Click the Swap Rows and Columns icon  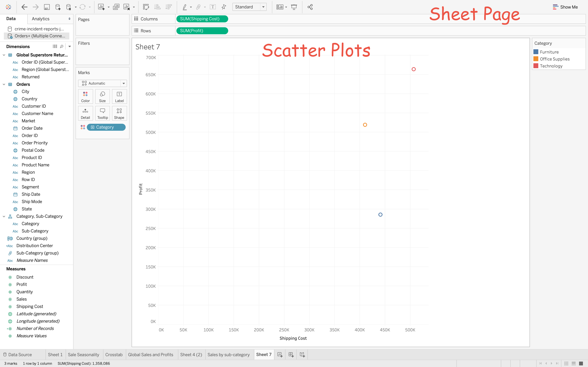click(146, 7)
